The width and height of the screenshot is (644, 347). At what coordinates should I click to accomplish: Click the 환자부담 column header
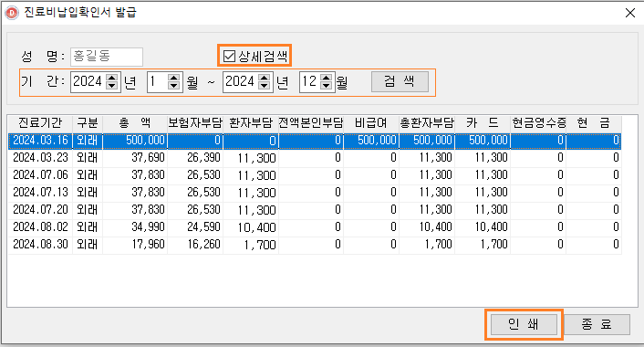251,123
